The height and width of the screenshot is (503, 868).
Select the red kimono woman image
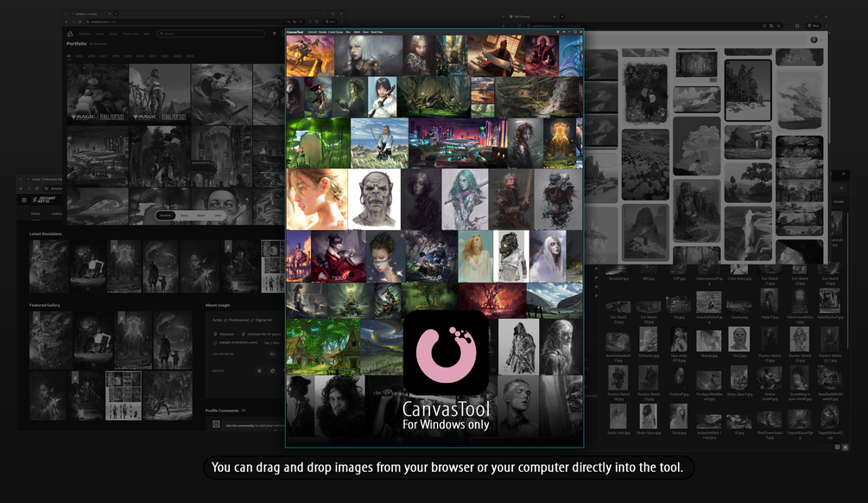point(339,257)
